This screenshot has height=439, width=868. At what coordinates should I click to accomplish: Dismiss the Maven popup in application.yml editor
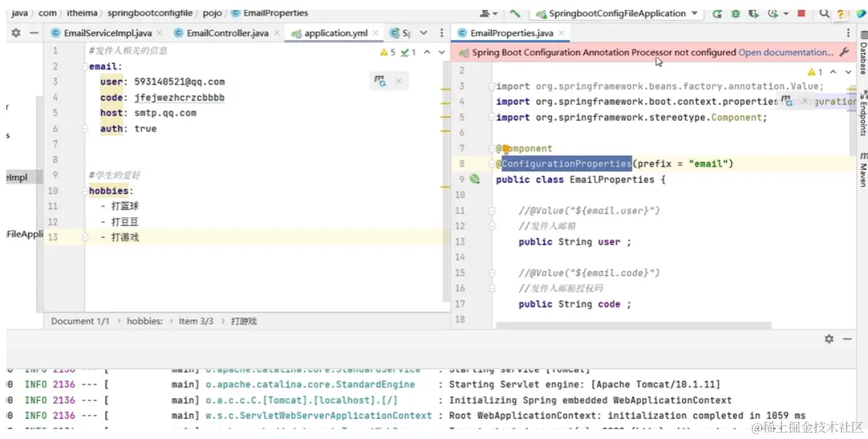[x=399, y=81]
